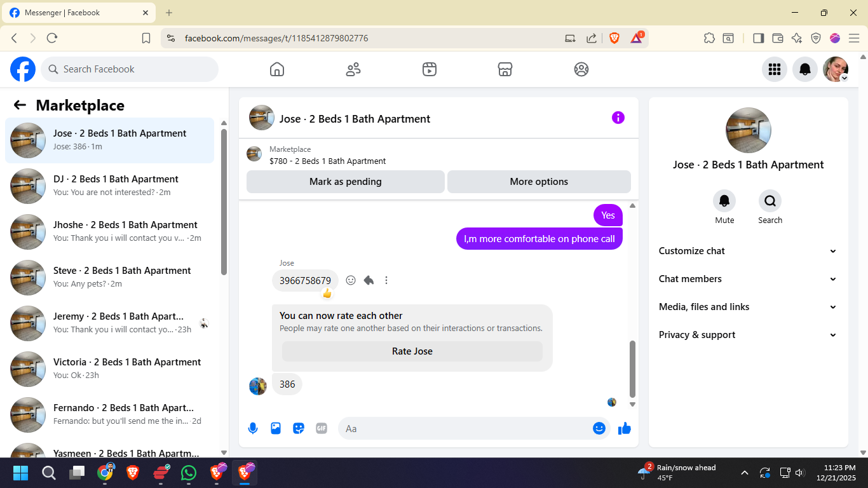Choose a sticker icon
868x488 pixels.
coord(299,428)
